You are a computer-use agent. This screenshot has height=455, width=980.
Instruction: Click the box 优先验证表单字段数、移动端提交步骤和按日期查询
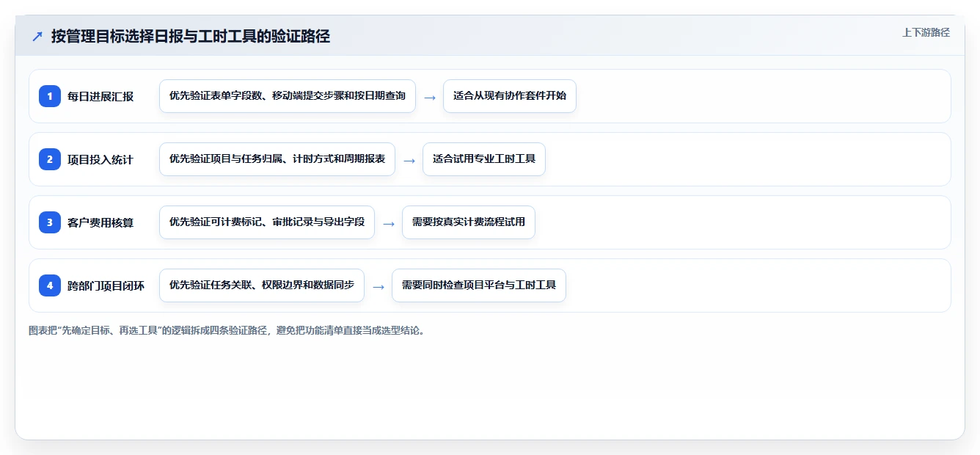click(x=288, y=96)
